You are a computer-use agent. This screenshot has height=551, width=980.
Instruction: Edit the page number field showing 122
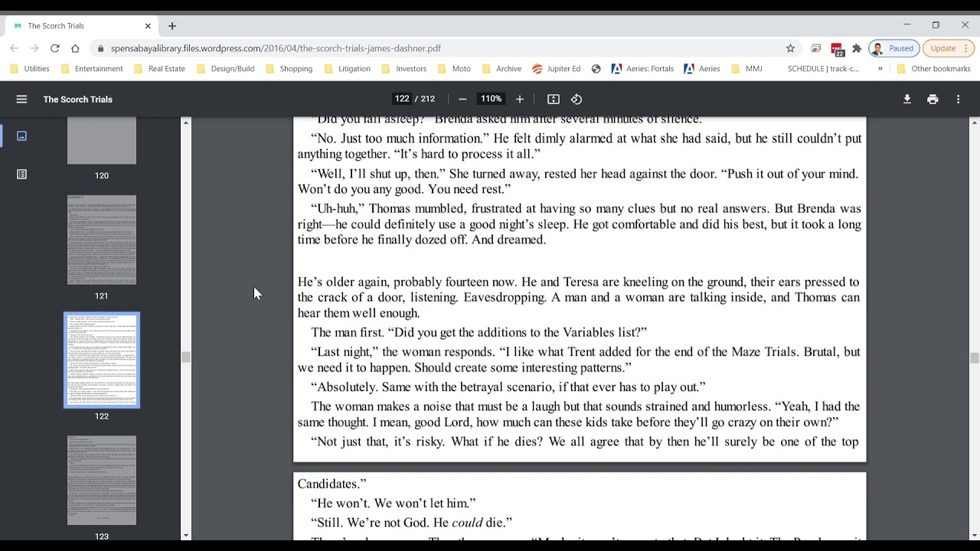(x=402, y=99)
